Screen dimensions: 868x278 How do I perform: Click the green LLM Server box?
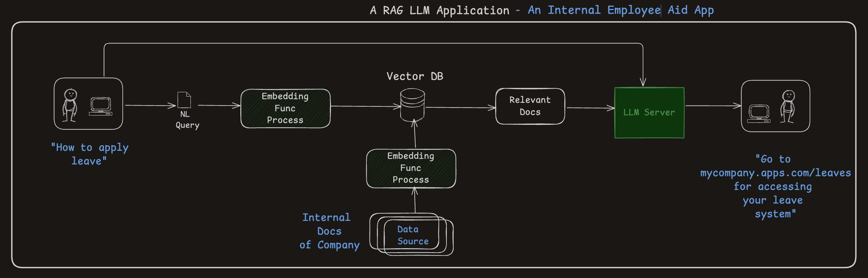coord(649,113)
